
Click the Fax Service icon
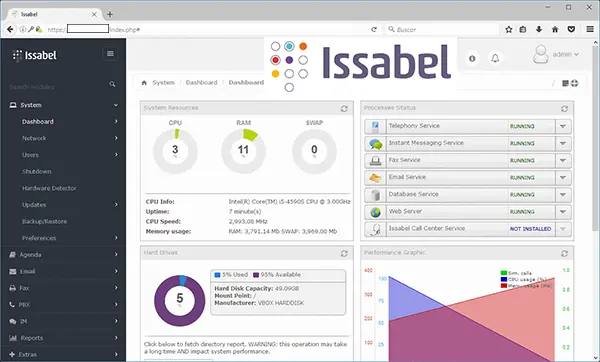click(x=375, y=161)
